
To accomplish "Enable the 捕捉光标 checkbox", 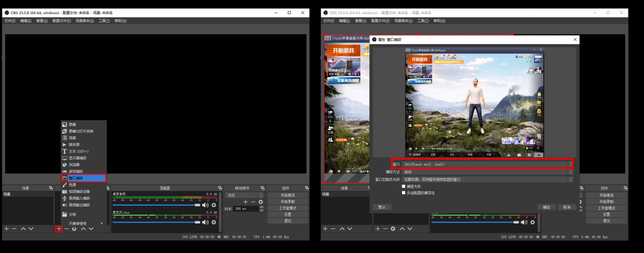I will pos(404,186).
